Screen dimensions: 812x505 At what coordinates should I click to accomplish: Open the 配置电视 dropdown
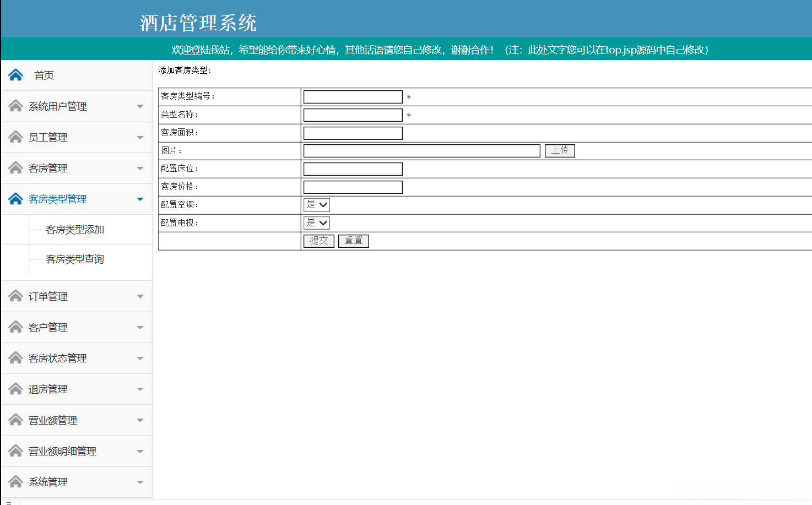(x=316, y=222)
